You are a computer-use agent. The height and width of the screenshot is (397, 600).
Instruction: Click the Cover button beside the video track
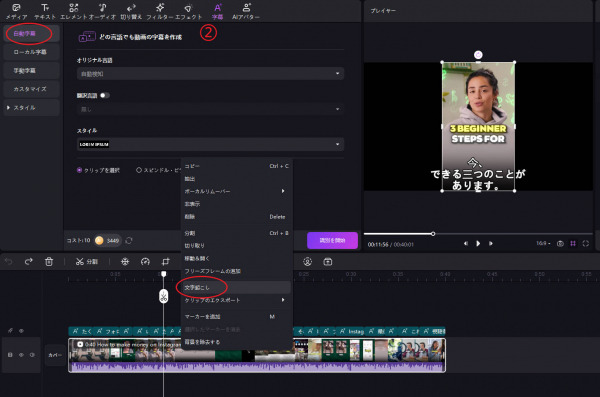click(x=55, y=355)
